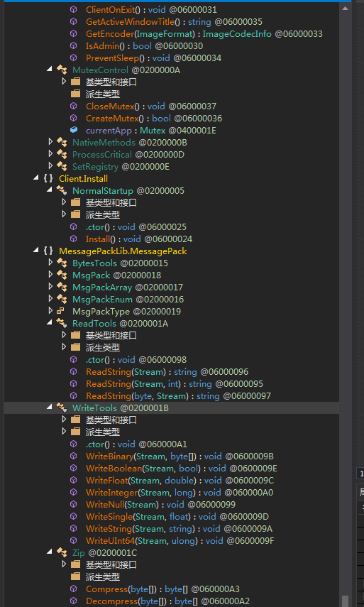
Task: Click the WriteTools class icon
Action: (62, 408)
